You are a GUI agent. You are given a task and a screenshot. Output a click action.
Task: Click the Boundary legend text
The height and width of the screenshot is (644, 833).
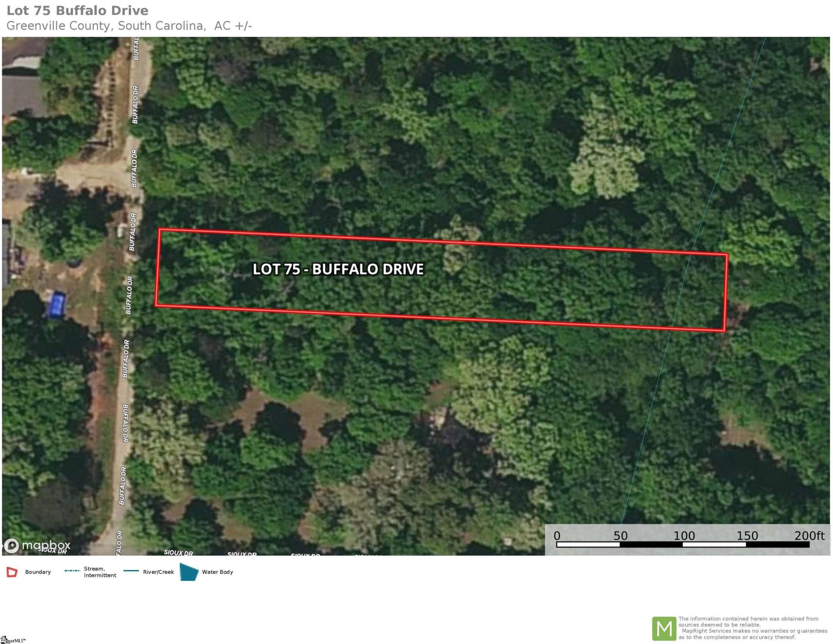38,572
